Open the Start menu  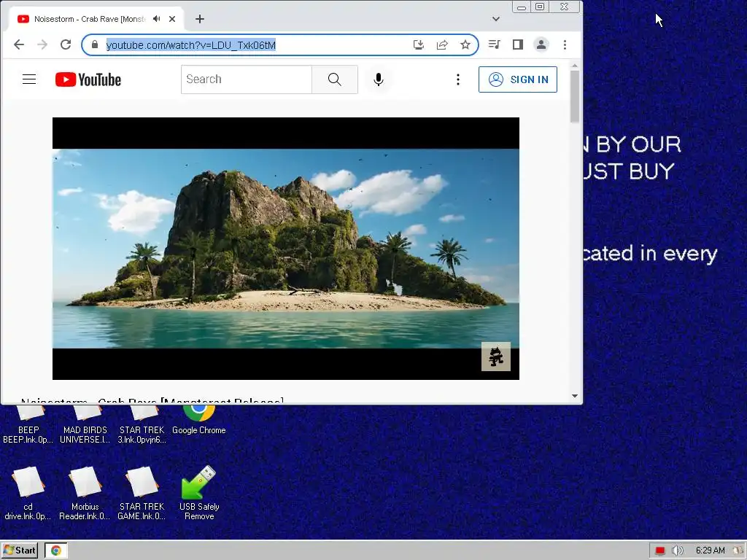19,551
